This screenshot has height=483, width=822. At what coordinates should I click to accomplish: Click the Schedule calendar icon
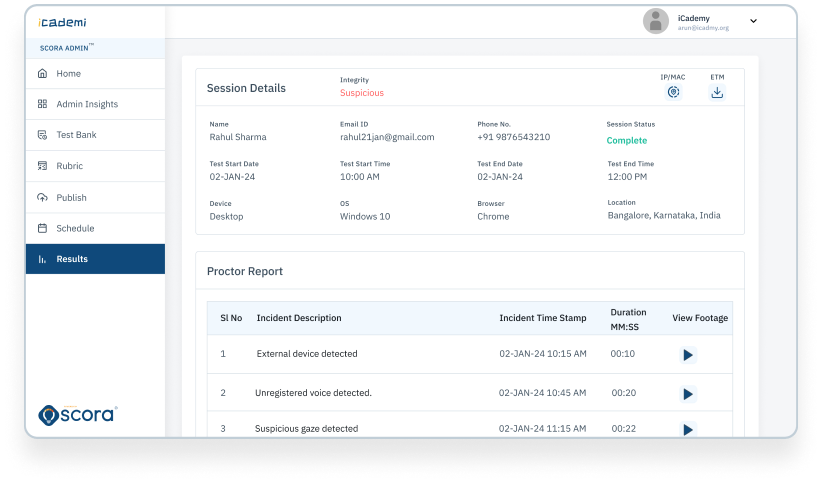click(42, 228)
